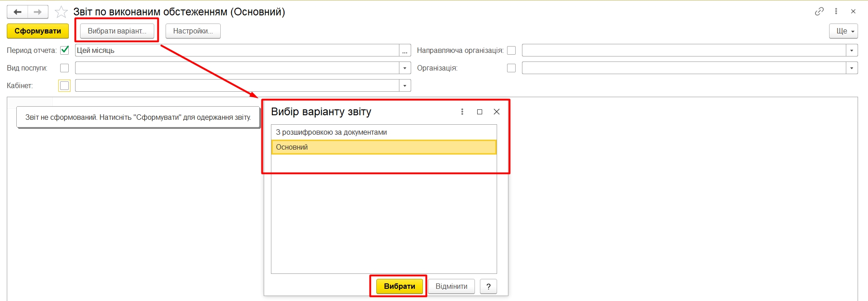Enable the Кабінет filter checkbox

pos(65,85)
